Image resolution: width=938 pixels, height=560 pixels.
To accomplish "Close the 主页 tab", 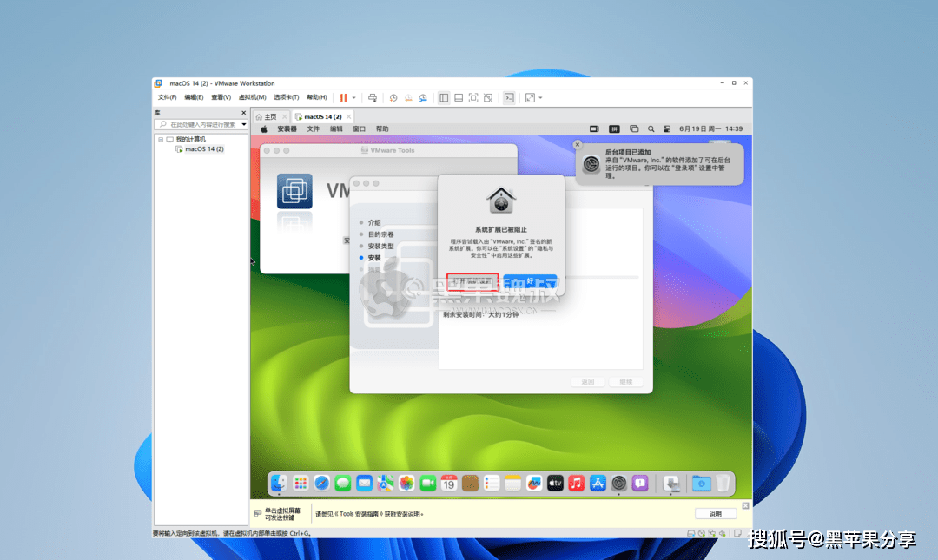I will pos(284,116).
